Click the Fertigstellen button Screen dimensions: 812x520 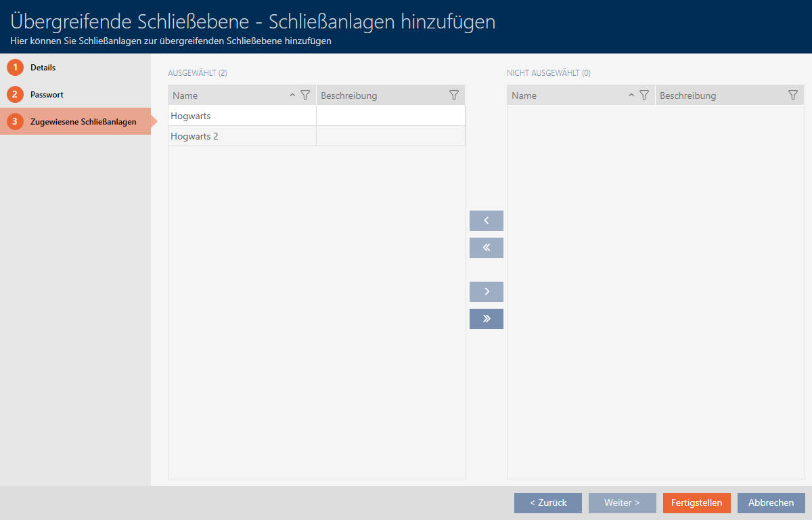point(696,502)
